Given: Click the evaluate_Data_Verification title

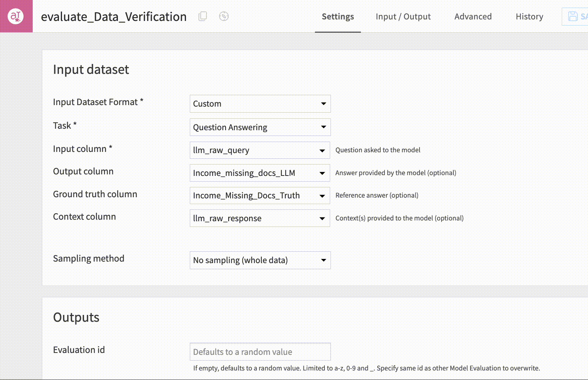Looking at the screenshot, I should pos(114,16).
